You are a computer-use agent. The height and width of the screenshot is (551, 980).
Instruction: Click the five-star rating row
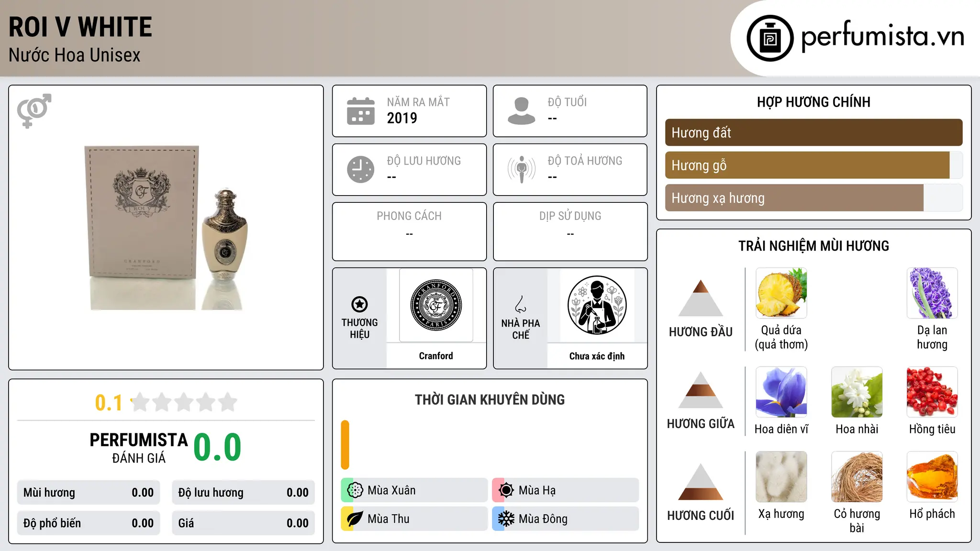[x=184, y=402]
